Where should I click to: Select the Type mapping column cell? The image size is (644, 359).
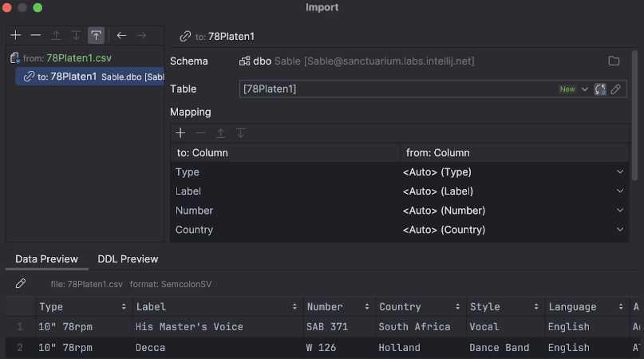[285, 172]
